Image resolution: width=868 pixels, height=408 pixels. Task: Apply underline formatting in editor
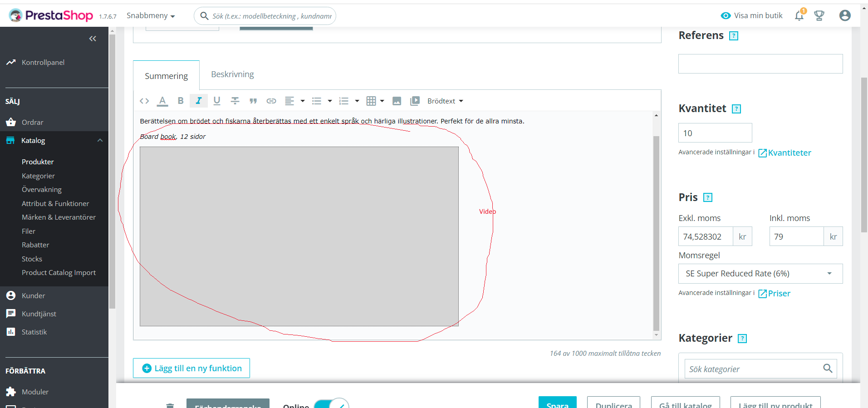(217, 101)
